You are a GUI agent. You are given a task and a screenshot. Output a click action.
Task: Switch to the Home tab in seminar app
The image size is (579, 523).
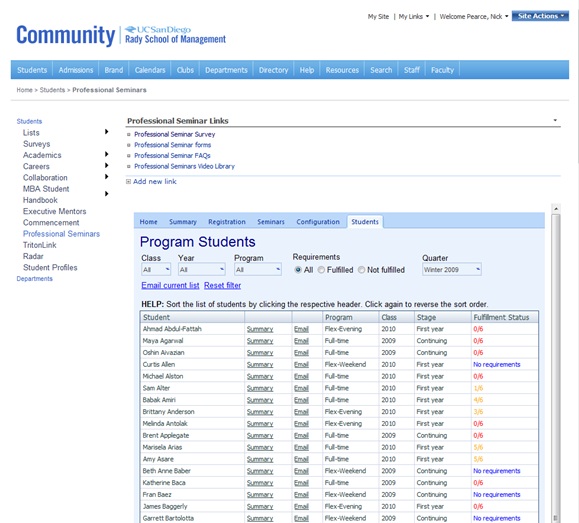(x=148, y=222)
